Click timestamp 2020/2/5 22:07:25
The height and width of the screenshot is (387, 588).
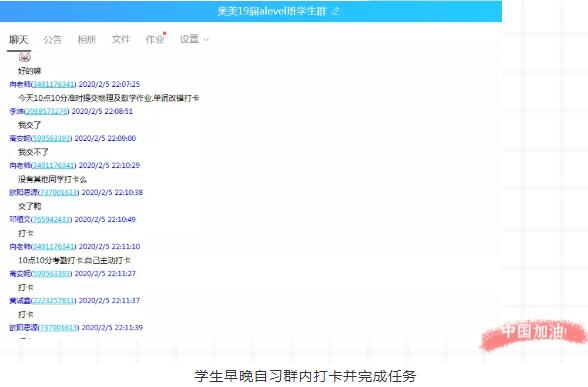pyautogui.click(x=109, y=84)
